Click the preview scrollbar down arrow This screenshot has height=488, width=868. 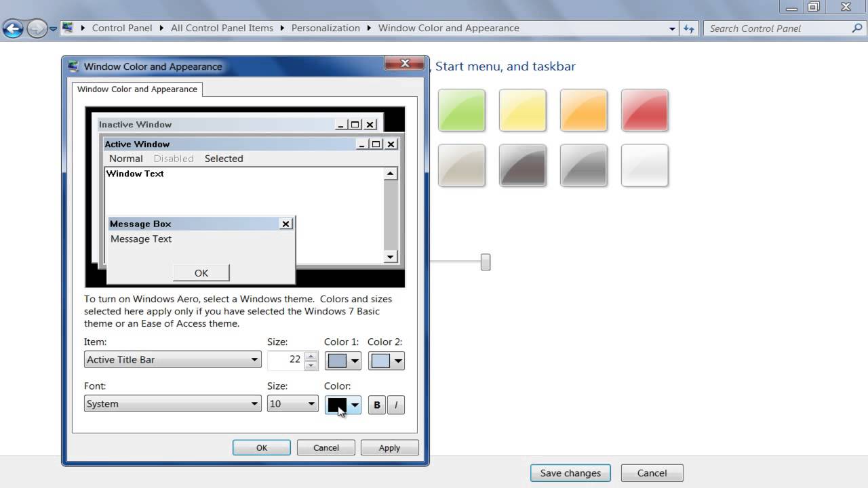coord(390,257)
